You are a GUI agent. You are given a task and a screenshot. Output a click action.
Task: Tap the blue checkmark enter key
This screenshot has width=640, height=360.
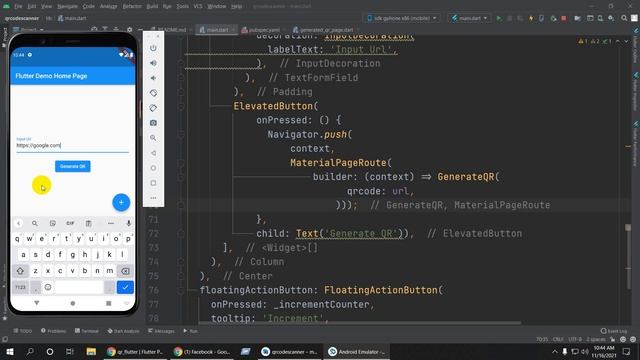[x=125, y=287]
